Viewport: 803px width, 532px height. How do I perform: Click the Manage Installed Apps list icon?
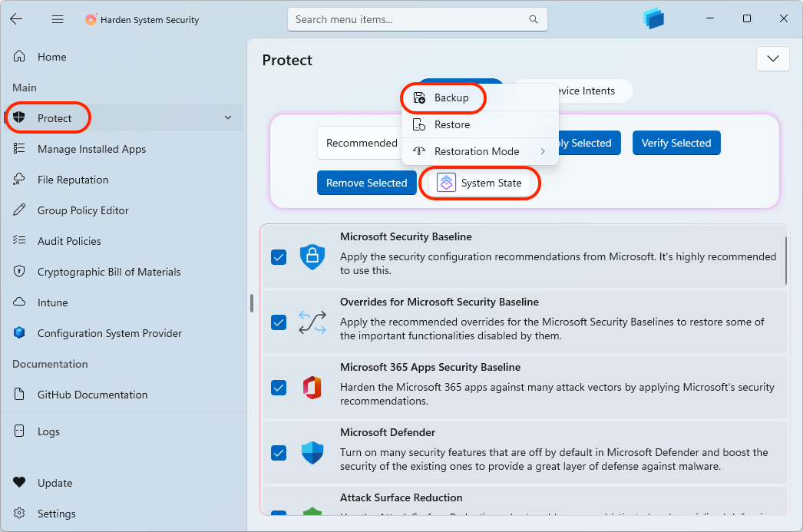tap(19, 148)
